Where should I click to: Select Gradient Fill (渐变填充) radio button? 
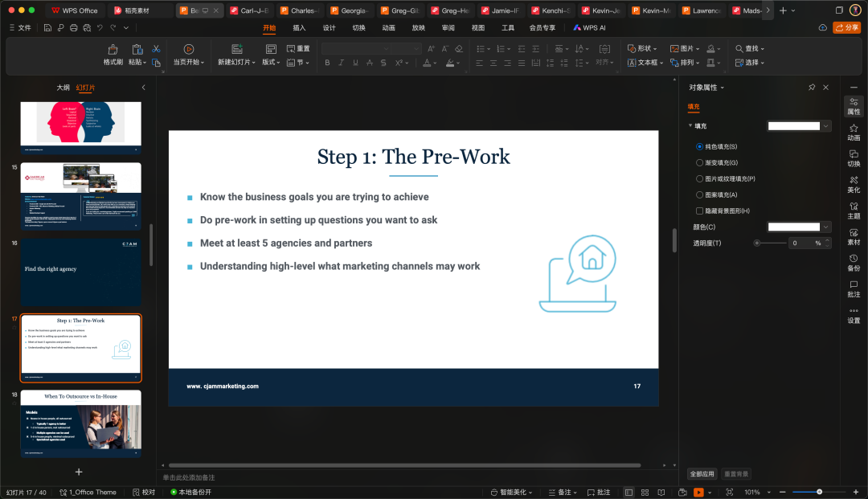click(699, 162)
